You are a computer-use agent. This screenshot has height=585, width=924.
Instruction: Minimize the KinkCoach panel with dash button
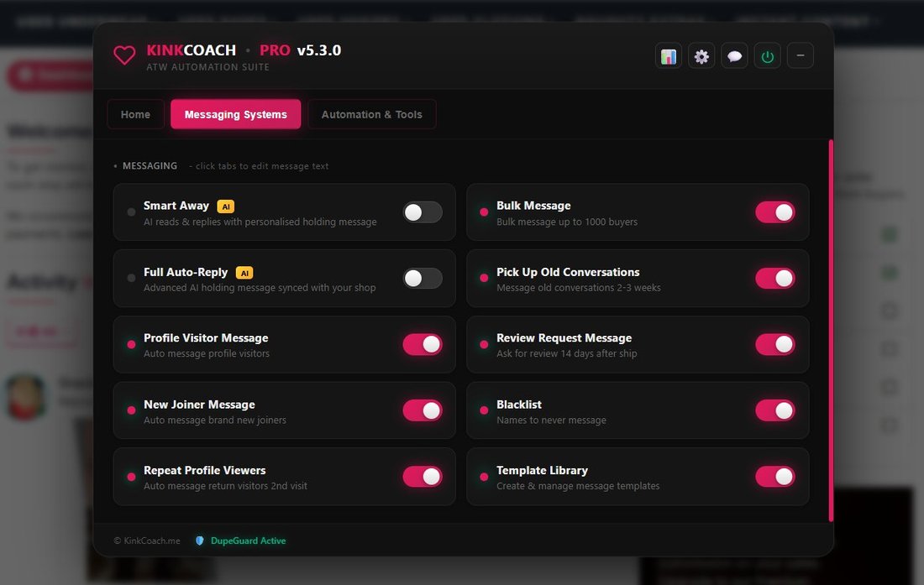click(801, 56)
